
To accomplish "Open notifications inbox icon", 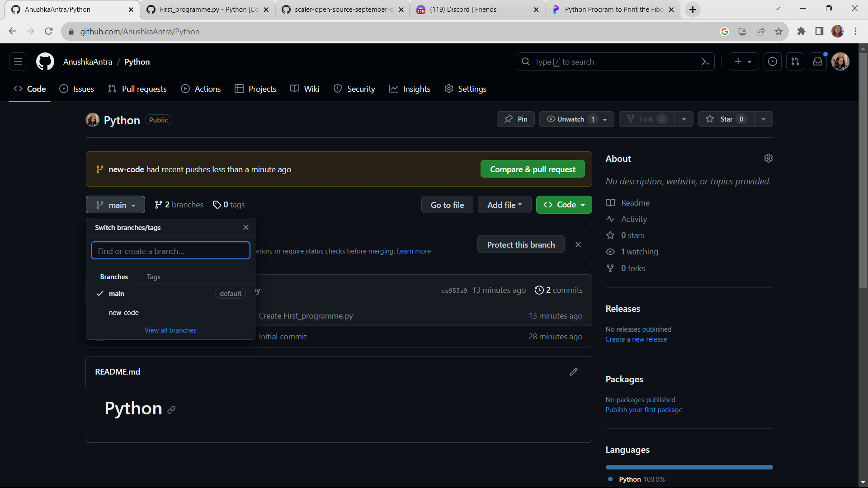I will tap(817, 61).
